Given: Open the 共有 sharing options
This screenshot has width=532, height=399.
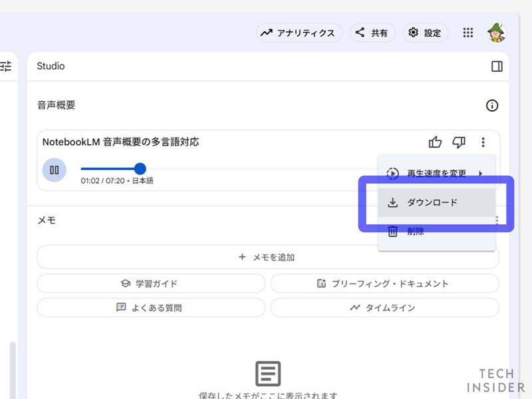Looking at the screenshot, I should click(372, 32).
